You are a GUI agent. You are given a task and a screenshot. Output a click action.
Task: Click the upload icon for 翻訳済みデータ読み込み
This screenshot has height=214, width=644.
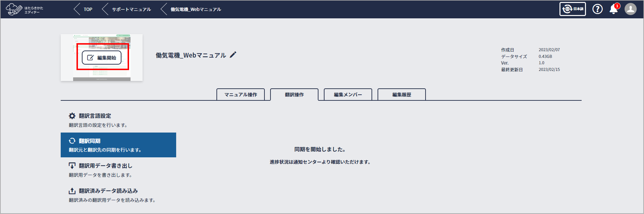[x=72, y=191]
